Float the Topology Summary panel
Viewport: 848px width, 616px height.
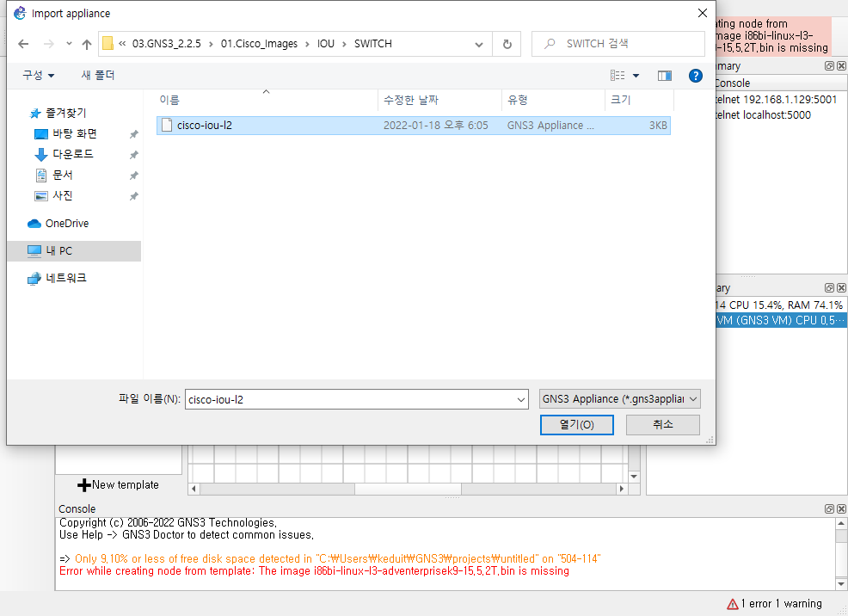click(x=829, y=65)
